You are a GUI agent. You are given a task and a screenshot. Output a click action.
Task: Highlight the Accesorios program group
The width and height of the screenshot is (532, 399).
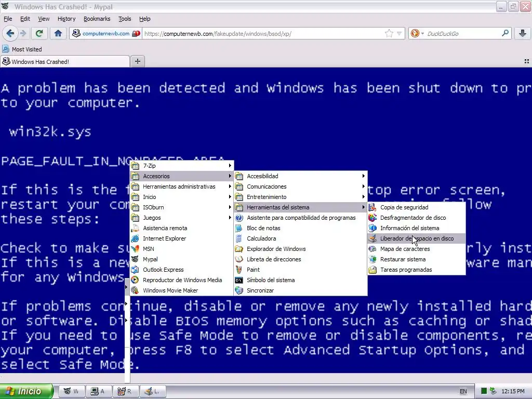click(182, 176)
